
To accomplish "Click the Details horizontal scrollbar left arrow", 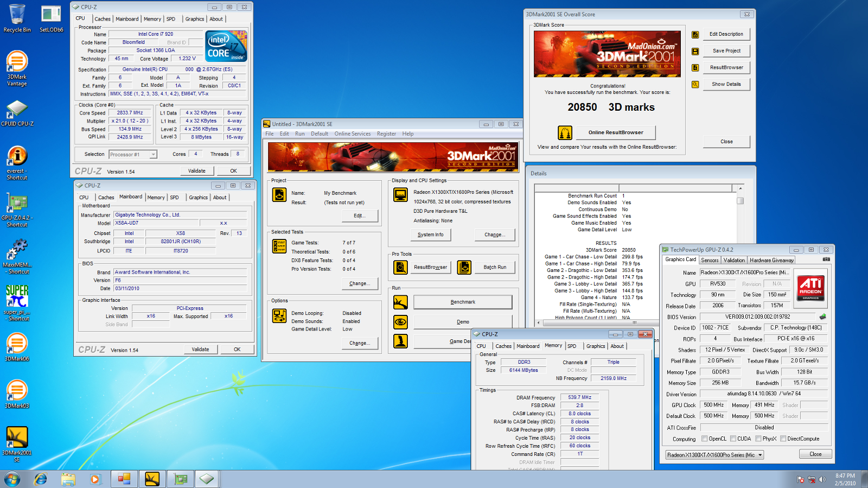I will 538,322.
